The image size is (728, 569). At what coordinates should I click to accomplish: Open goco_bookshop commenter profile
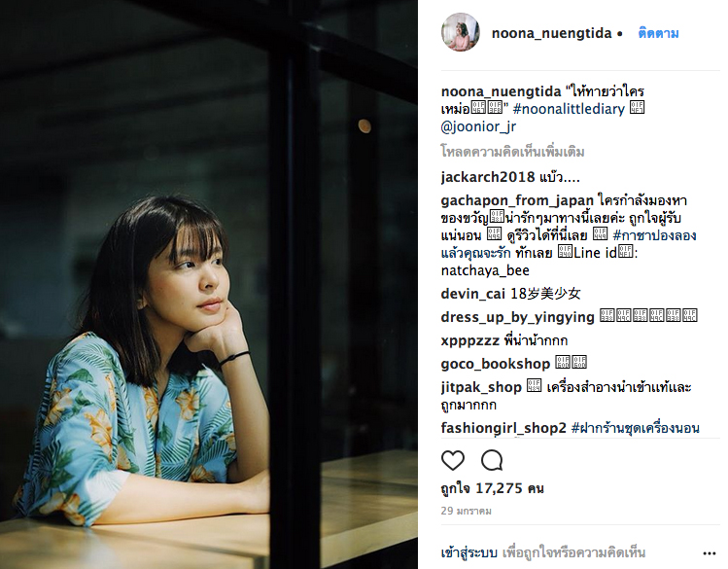[496, 364]
